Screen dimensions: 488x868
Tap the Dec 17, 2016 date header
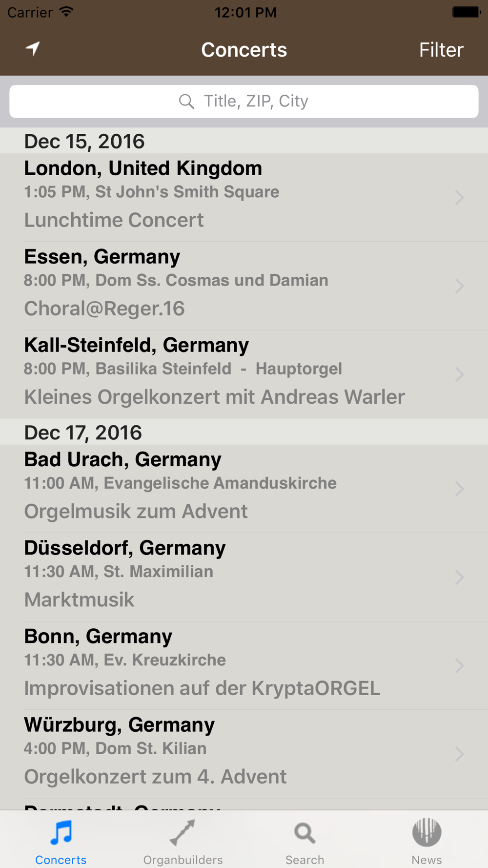pyautogui.click(x=83, y=433)
